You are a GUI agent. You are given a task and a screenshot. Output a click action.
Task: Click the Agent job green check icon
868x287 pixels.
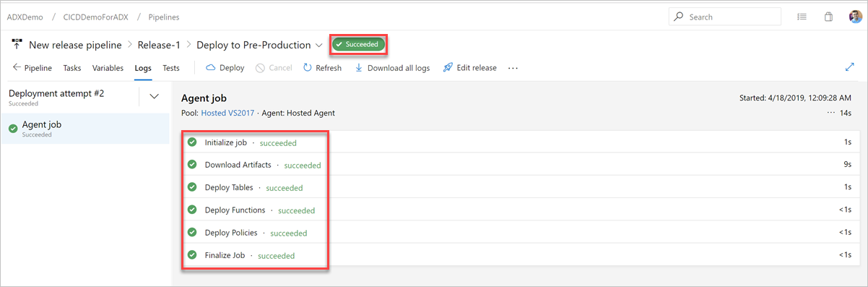point(13,129)
